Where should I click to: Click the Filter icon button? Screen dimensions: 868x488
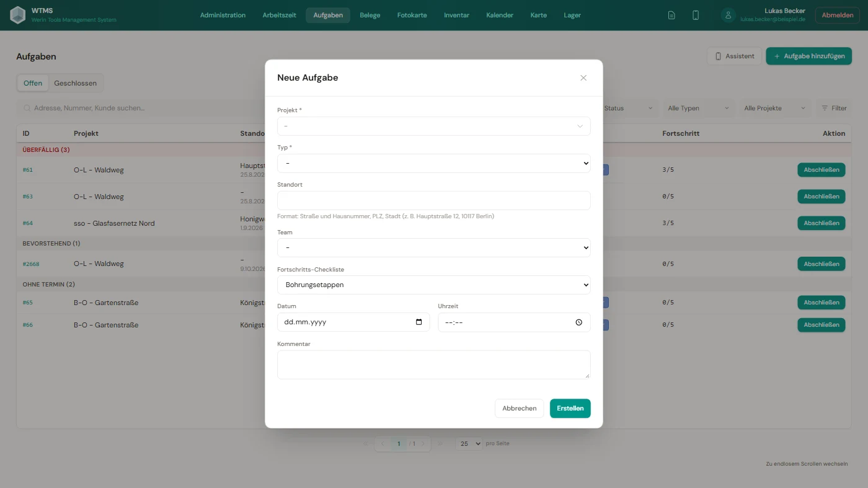834,108
